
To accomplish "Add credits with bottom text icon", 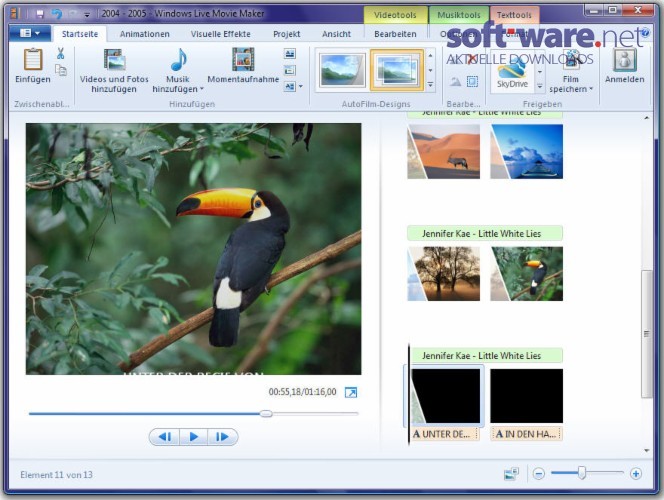I will pyautogui.click(x=290, y=87).
